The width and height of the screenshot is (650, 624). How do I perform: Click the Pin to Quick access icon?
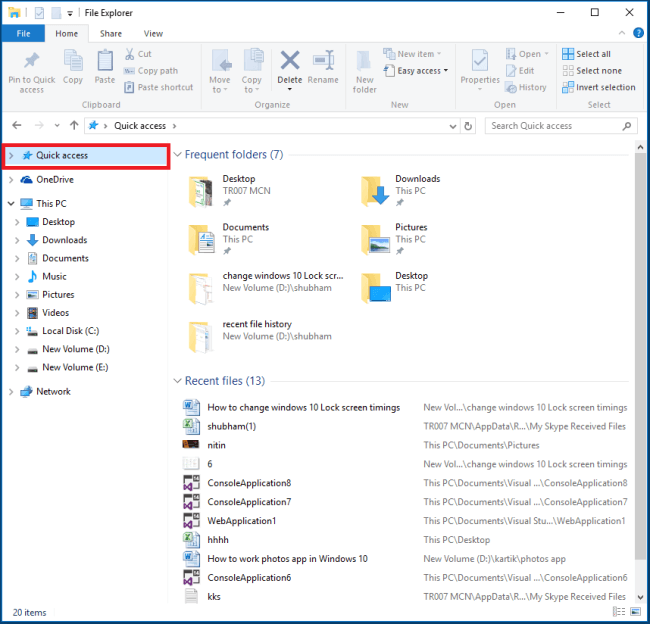tap(32, 61)
